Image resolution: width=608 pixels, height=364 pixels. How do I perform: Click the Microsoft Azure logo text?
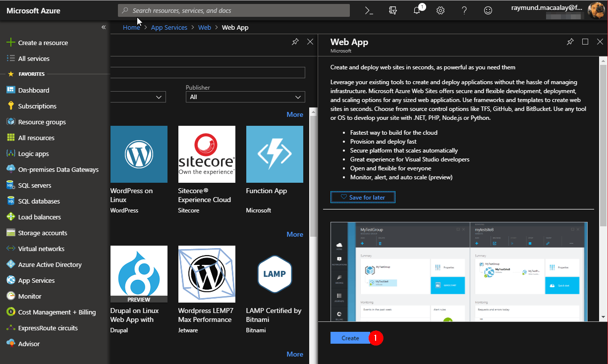(x=34, y=10)
